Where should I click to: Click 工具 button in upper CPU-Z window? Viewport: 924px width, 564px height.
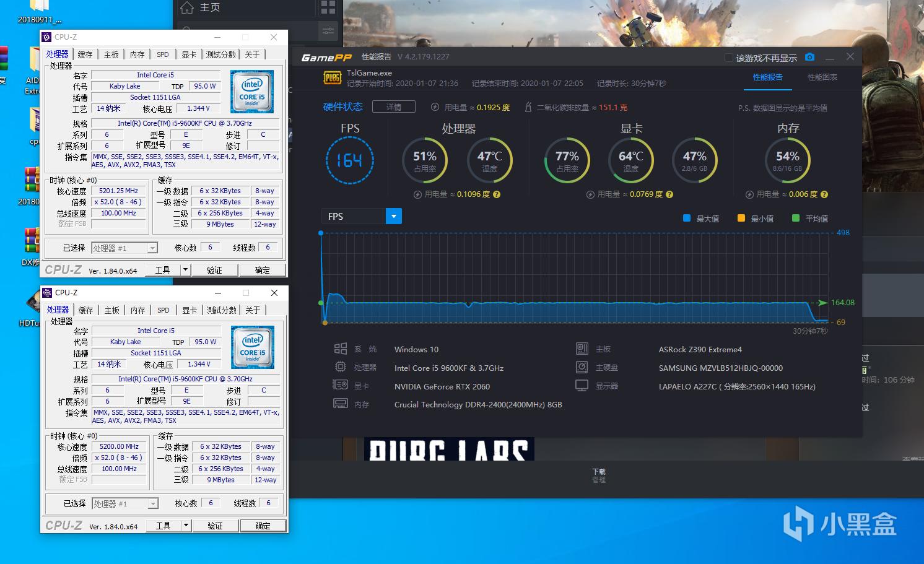(x=163, y=270)
